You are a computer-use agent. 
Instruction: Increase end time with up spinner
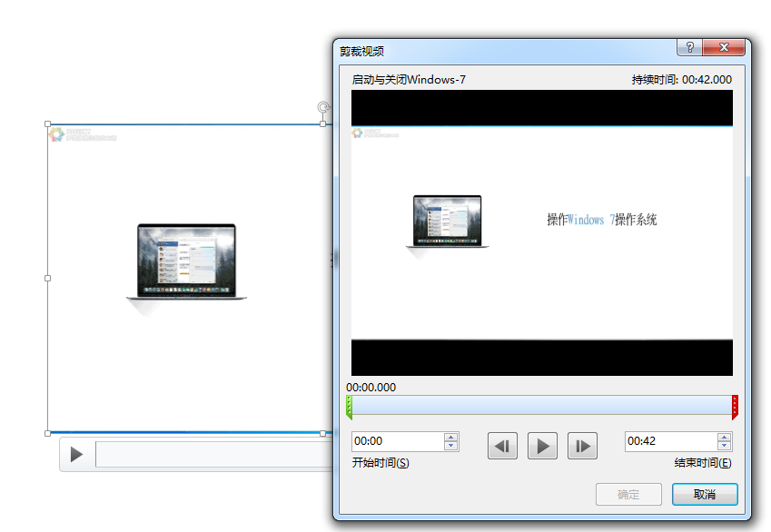[725, 437]
